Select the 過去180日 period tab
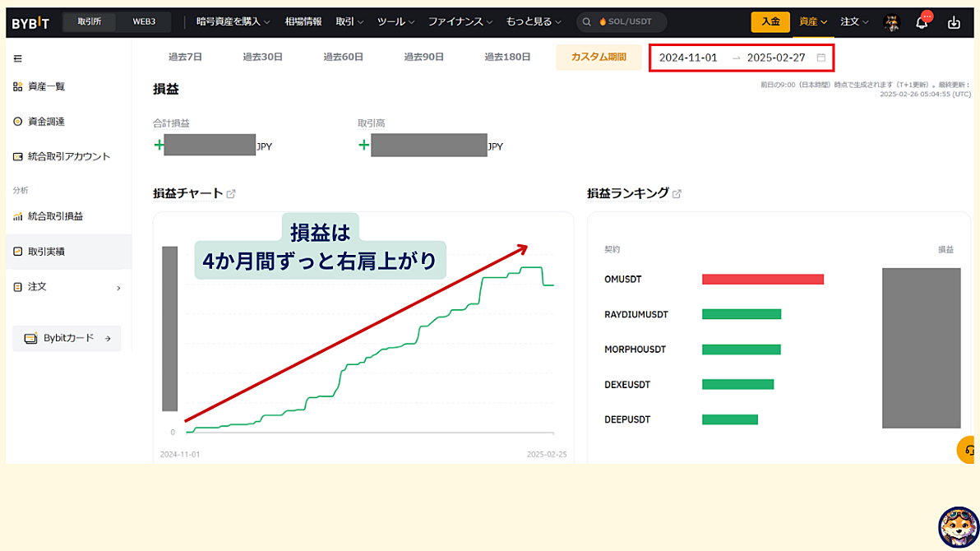This screenshot has height=551, width=980. 507,57
